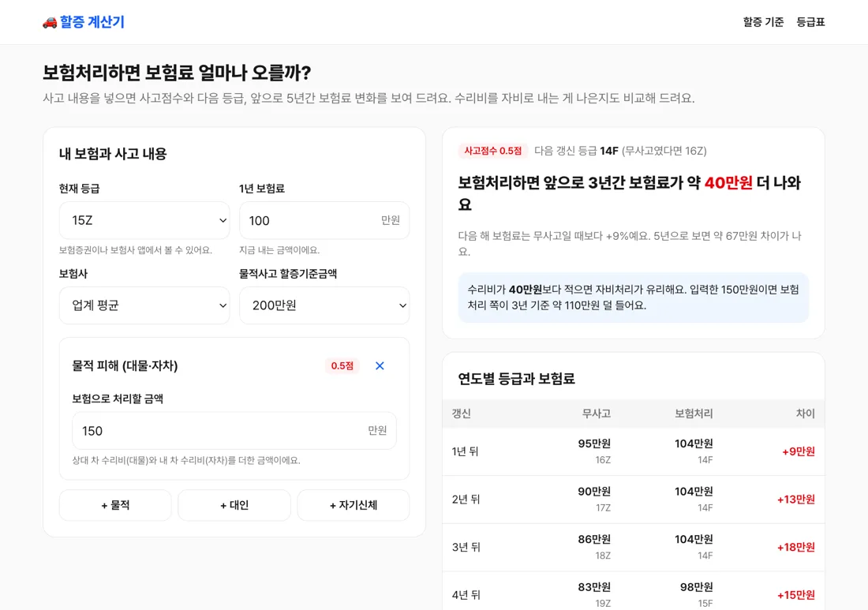Click the 3년 뒤 row label

coord(466,547)
